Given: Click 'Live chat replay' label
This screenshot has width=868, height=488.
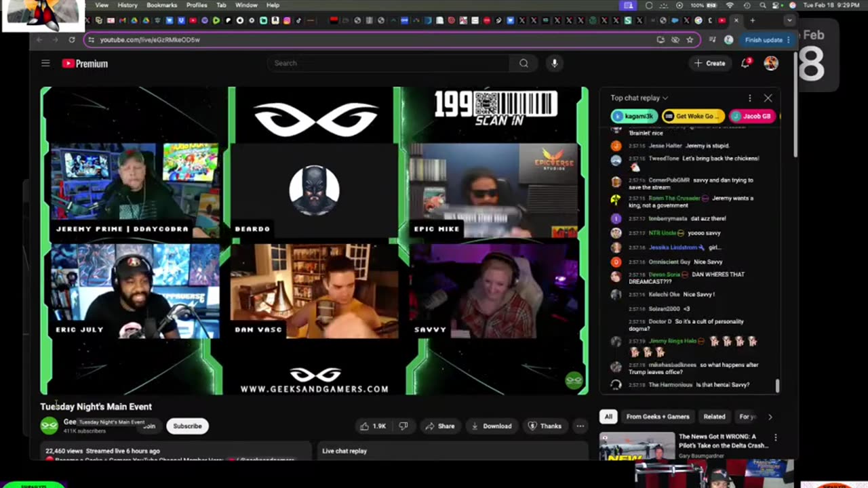Looking at the screenshot, I should pyautogui.click(x=344, y=451).
